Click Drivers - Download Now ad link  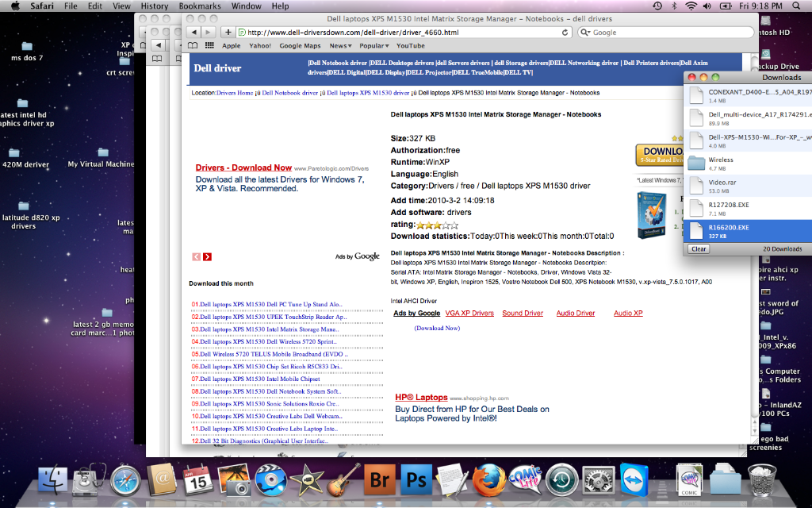(x=243, y=167)
